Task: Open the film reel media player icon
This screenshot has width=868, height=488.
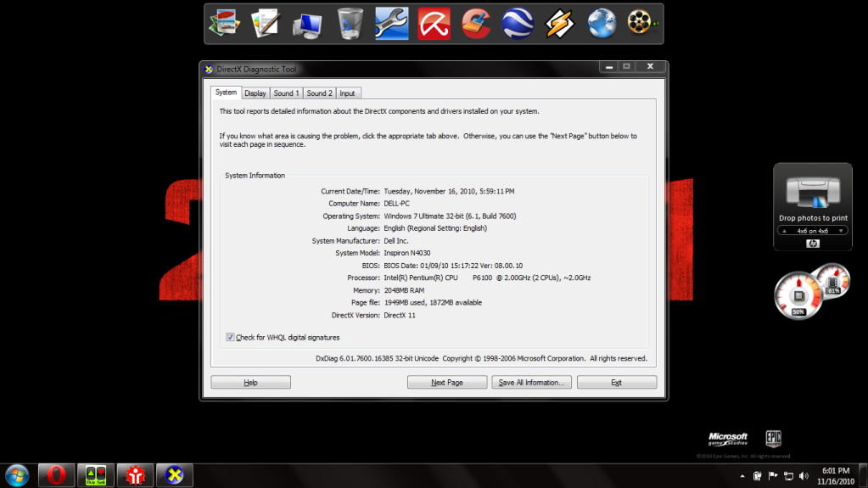Action: click(x=642, y=23)
